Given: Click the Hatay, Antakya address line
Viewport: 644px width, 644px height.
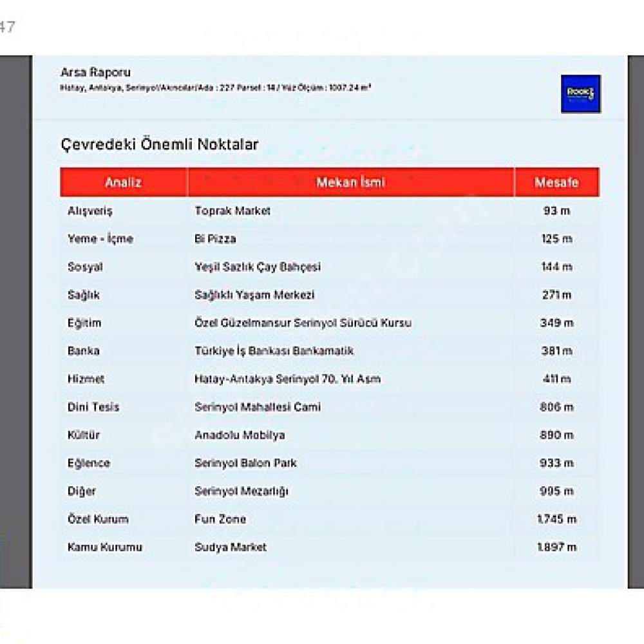Looking at the screenshot, I should coord(216,88).
